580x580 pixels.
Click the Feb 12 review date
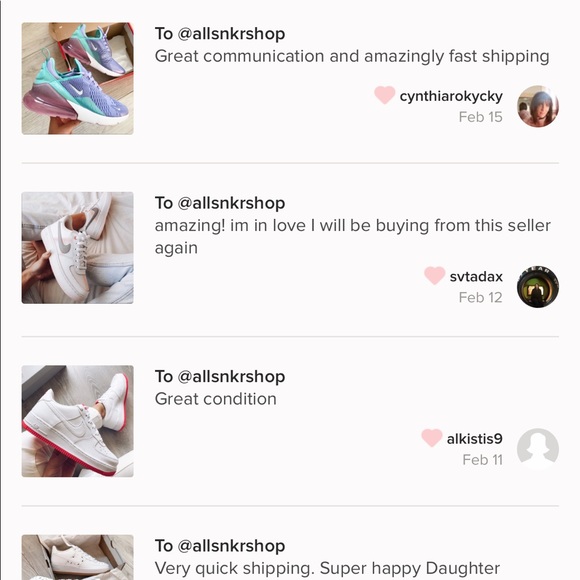point(480,297)
